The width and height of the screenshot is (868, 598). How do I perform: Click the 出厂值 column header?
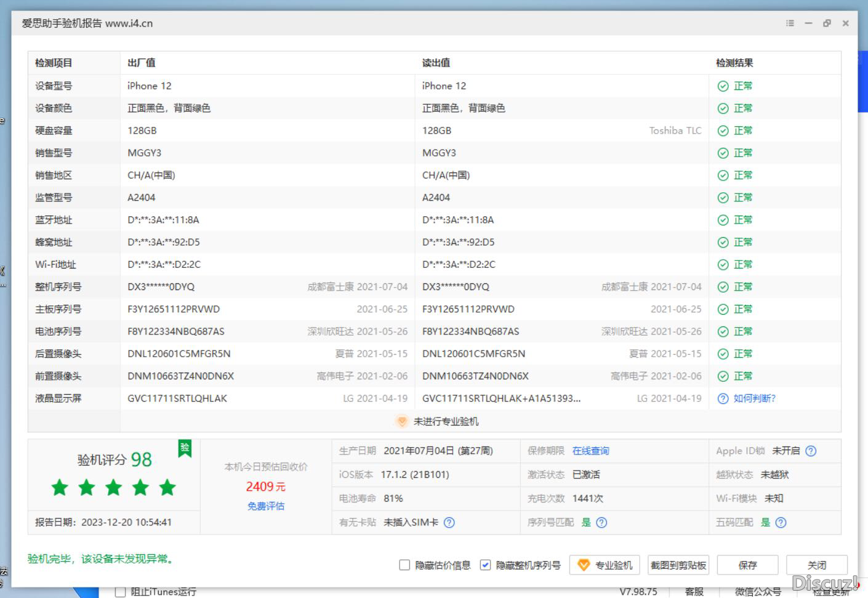pos(142,63)
